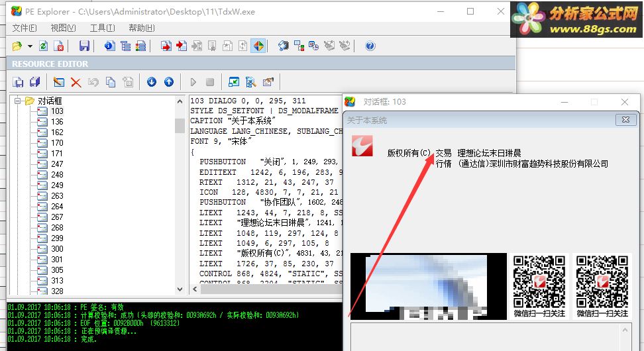Save the resource with the single floppy-and-page icon

point(18,82)
